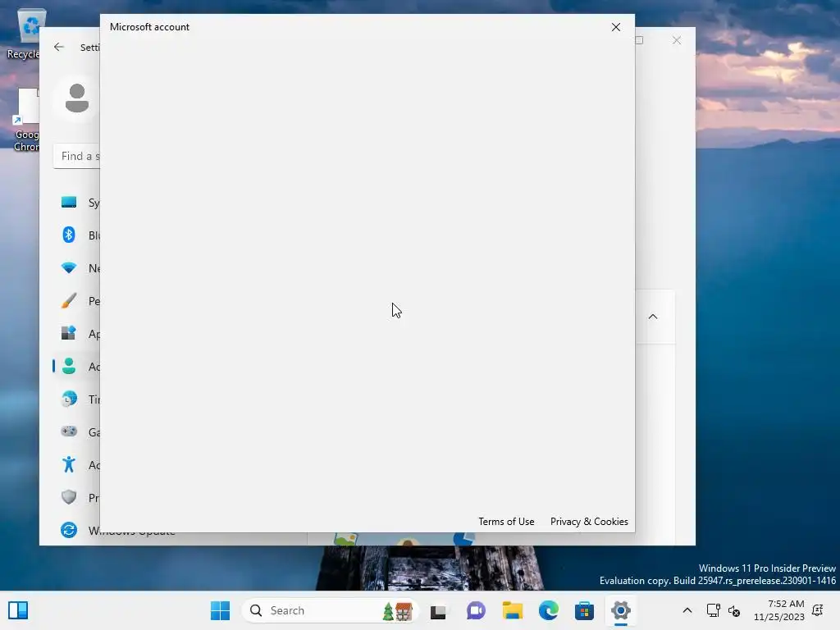The height and width of the screenshot is (630, 840).
Task: Select the Apps icon in Settings sidebar
Action: 69,333
